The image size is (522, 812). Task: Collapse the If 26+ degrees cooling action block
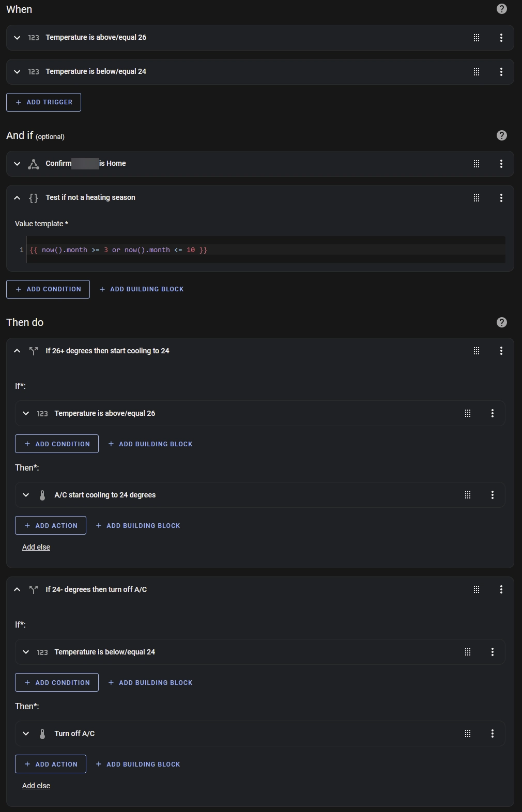coord(17,351)
